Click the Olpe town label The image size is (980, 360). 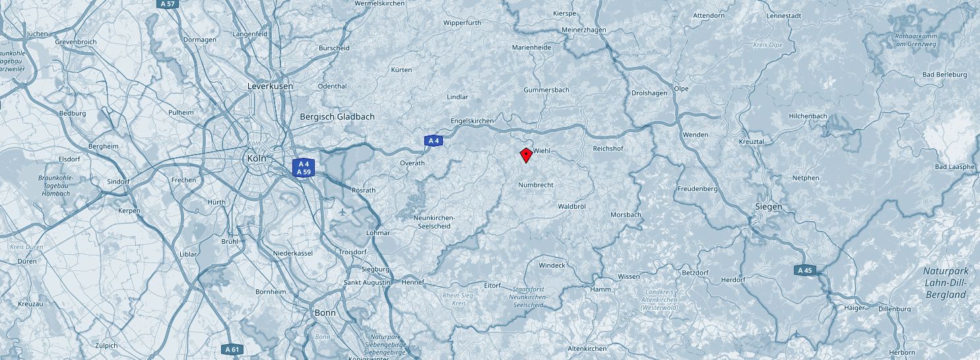click(x=681, y=89)
